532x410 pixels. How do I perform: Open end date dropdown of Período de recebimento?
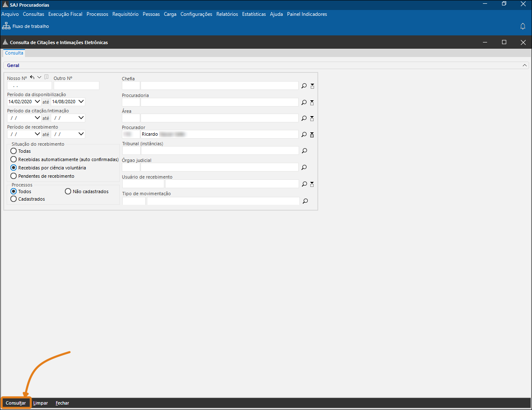tap(81, 134)
